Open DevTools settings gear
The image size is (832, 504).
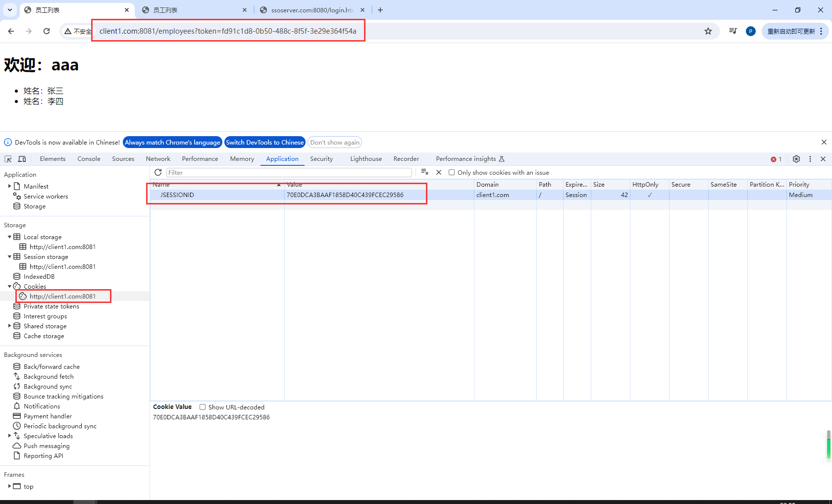[796, 159]
